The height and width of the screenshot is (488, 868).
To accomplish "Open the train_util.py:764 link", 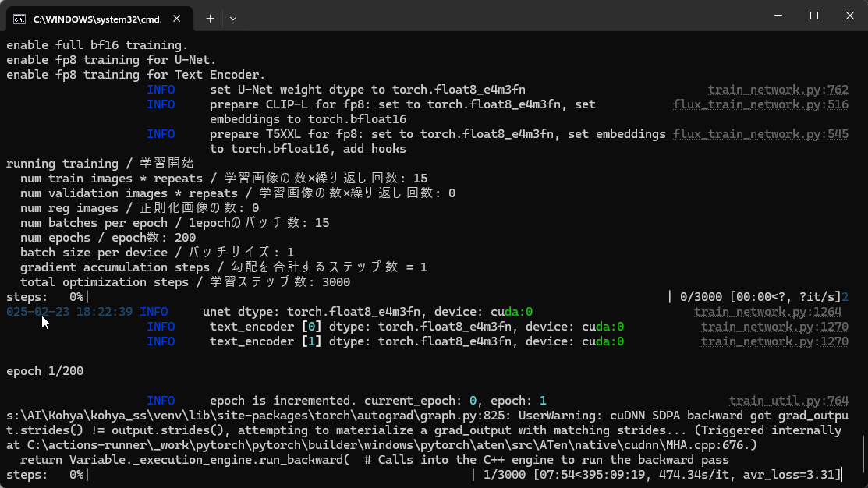I will coord(788,401).
